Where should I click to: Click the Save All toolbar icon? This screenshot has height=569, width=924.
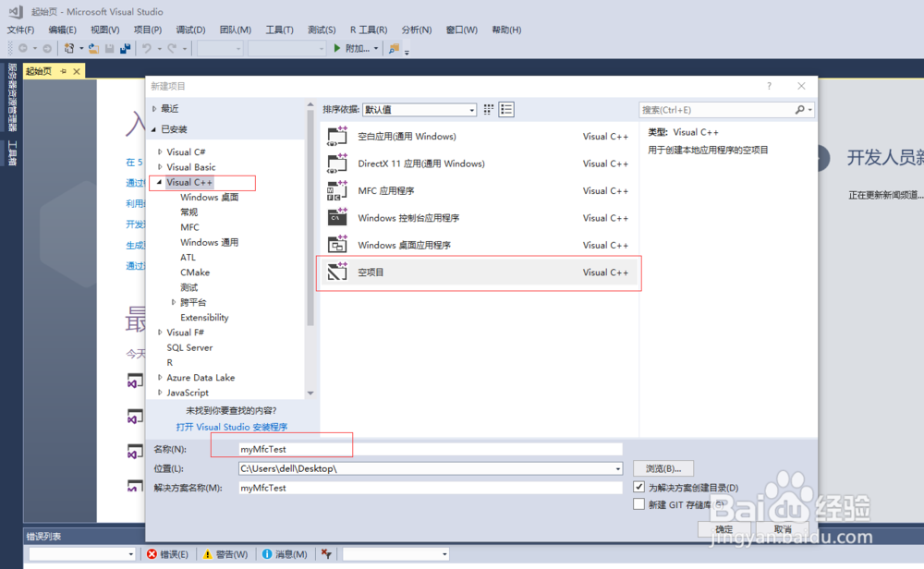click(125, 48)
